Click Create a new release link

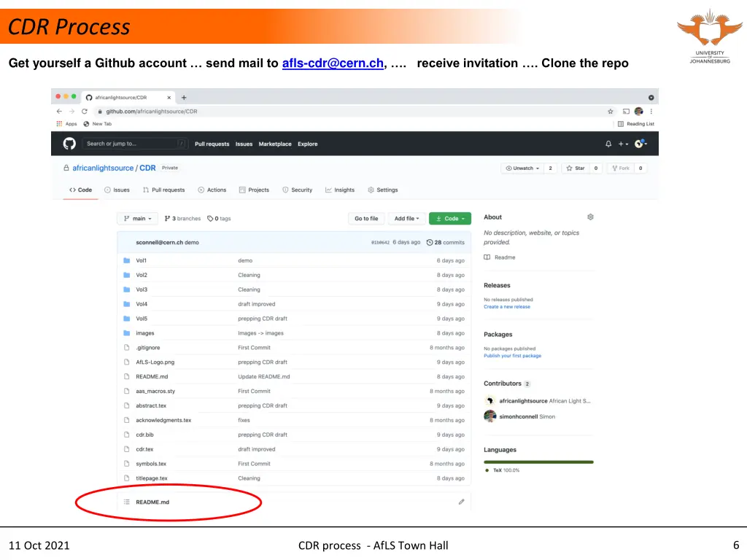pos(507,307)
